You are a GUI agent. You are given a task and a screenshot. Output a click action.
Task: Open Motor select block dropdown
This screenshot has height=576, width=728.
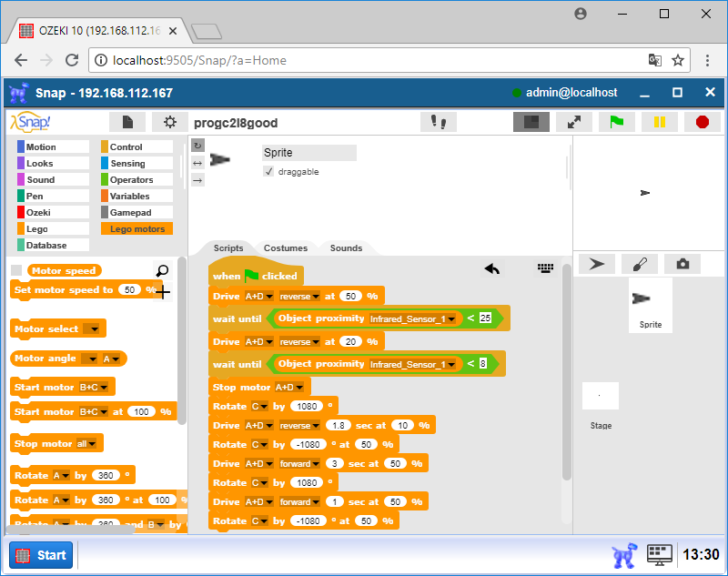(91, 328)
